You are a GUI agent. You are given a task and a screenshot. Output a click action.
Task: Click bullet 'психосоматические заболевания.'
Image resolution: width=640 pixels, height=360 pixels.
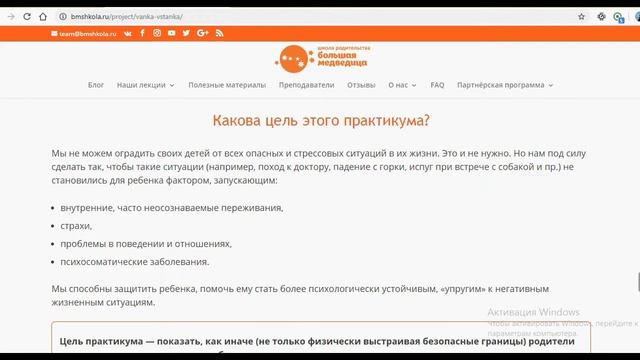(x=135, y=262)
